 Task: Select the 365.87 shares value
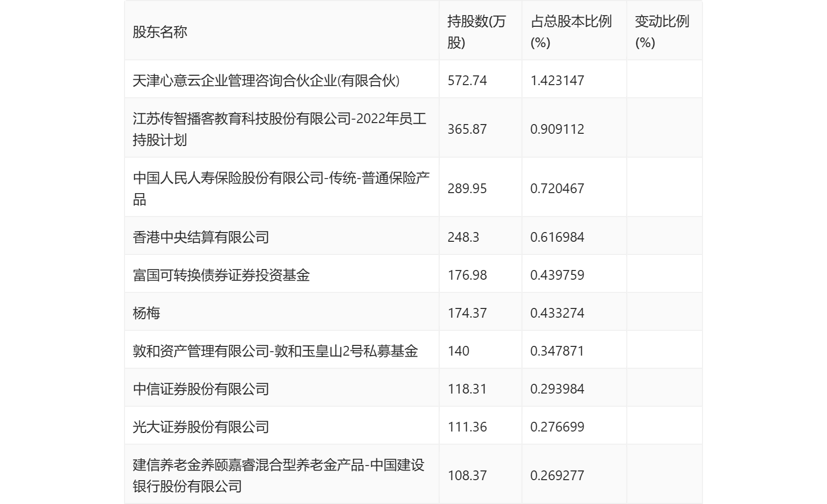click(x=467, y=129)
